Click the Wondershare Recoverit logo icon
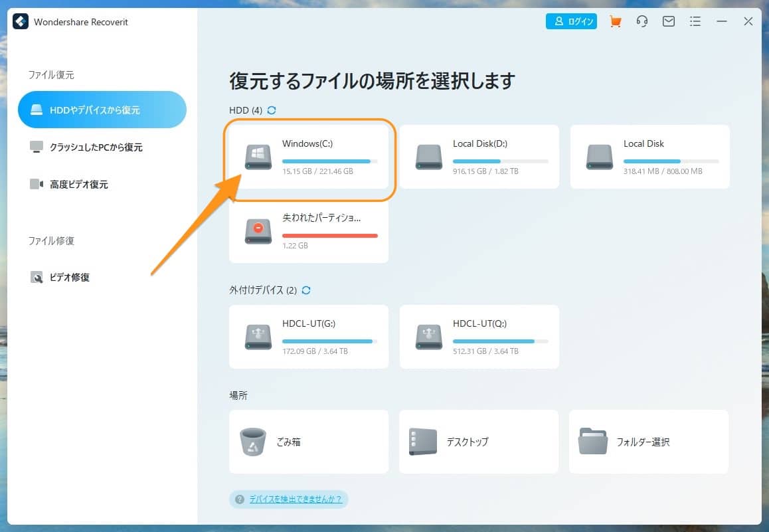Image resolution: width=769 pixels, height=532 pixels. [21, 22]
